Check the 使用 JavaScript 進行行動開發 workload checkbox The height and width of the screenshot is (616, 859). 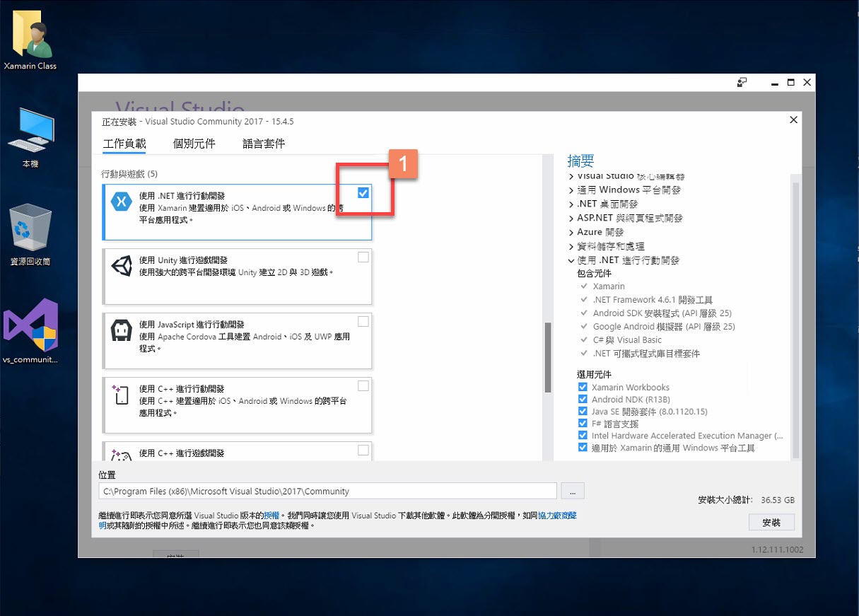(363, 322)
